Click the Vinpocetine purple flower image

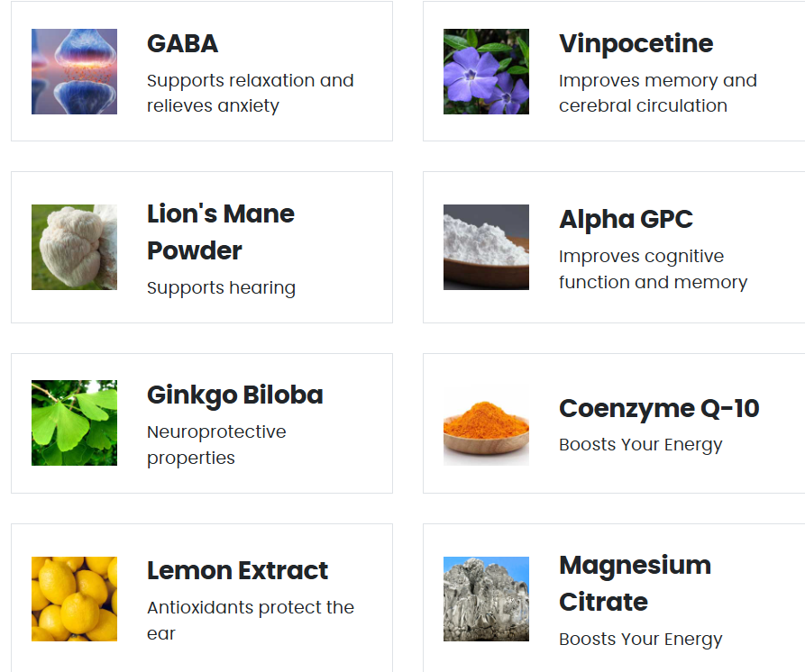(x=486, y=71)
